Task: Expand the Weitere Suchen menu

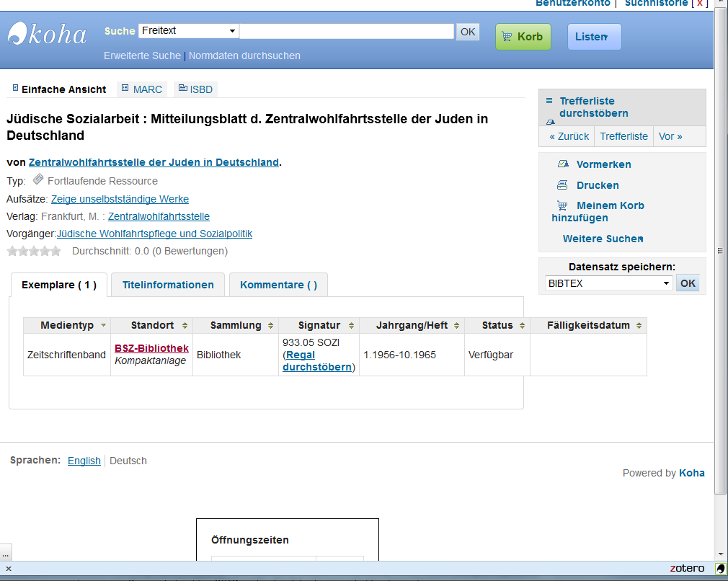Action: coord(603,239)
